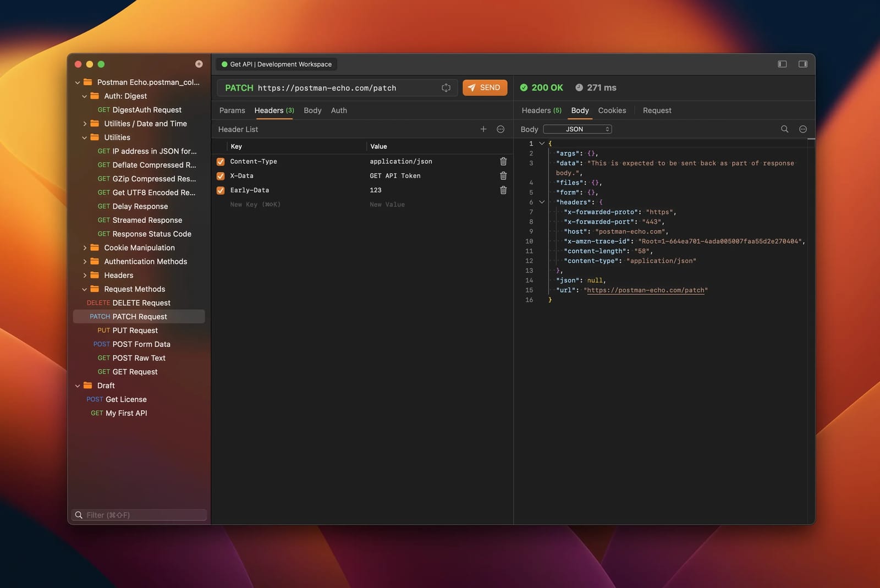Disable the X-Data header checkbox

[221, 175]
